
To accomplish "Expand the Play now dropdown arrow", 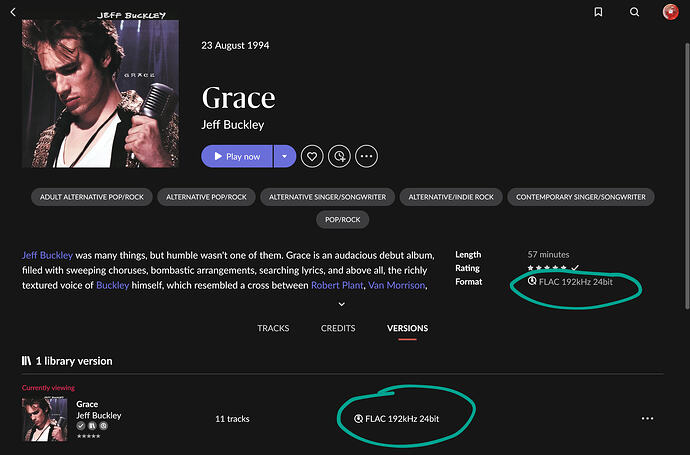I will pyautogui.click(x=285, y=156).
